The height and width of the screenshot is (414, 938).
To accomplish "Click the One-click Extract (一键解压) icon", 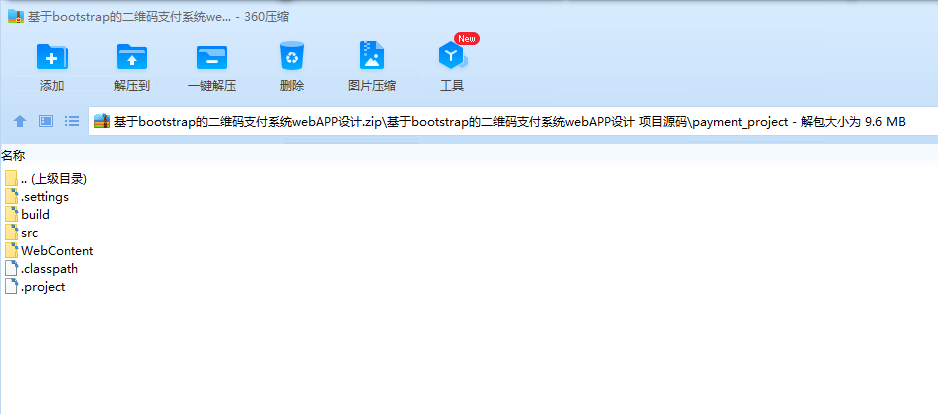I will [212, 57].
